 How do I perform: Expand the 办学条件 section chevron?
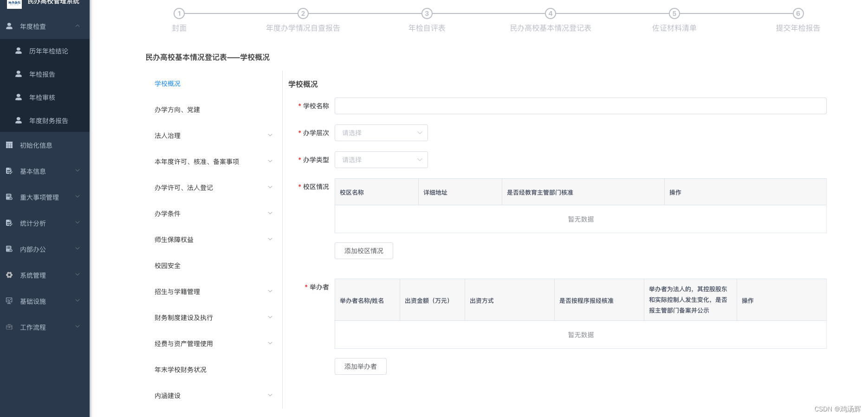270,214
